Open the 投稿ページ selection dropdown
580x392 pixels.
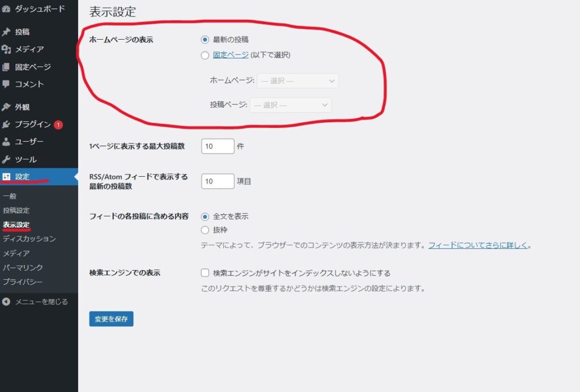point(291,105)
